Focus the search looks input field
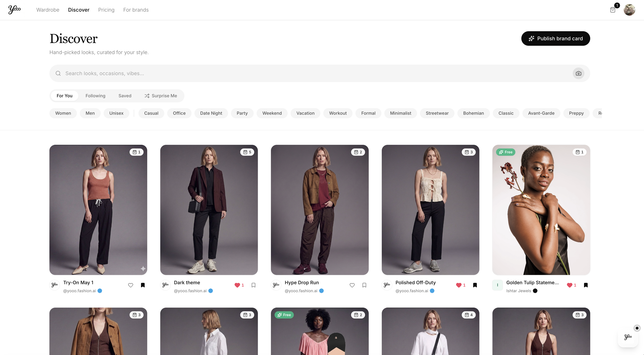Image resolution: width=644 pixels, height=355 pixels. click(x=319, y=73)
